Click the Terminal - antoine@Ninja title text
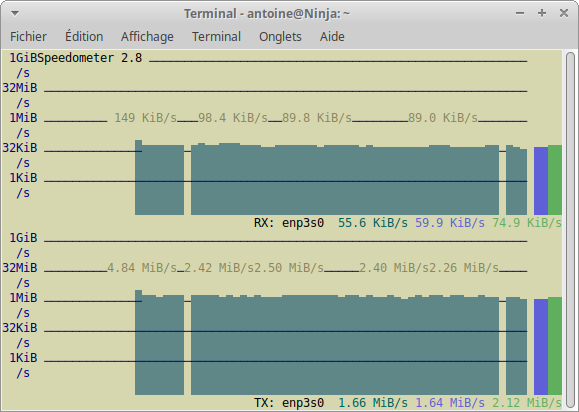The height and width of the screenshot is (412, 579). click(x=267, y=14)
